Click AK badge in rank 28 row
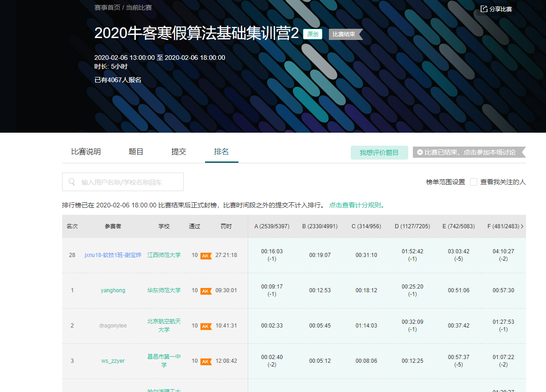Screen dimensions: 546x392 point(206,256)
